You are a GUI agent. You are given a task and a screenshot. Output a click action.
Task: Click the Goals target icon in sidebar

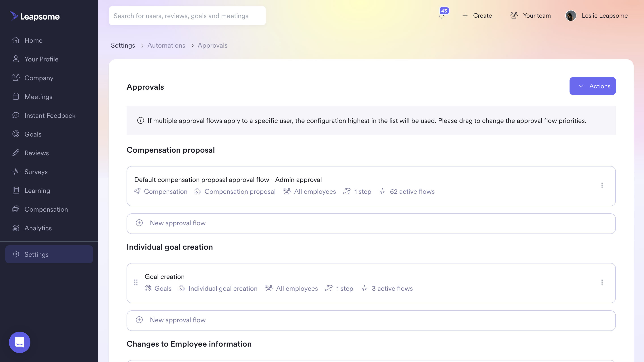(x=16, y=134)
